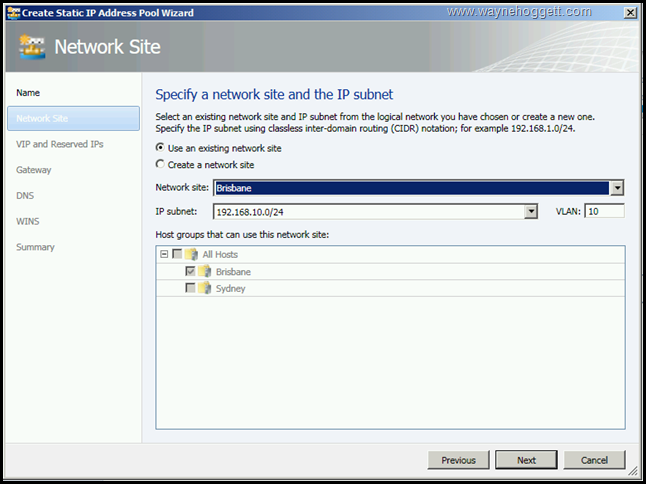Image resolution: width=646 pixels, height=484 pixels.
Task: Open the Summary wizard step
Action: (x=35, y=247)
